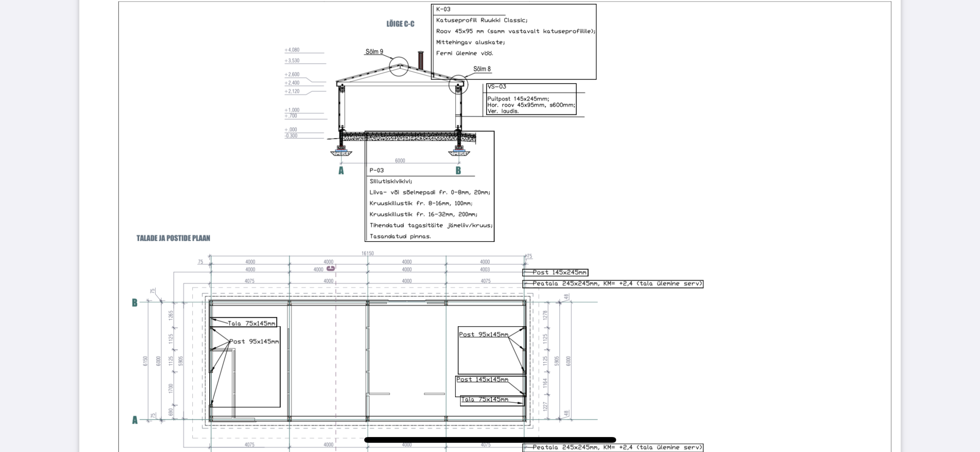This screenshot has width=980, height=452.
Task: Click axis B marker left of floor plan
Action: (x=135, y=303)
